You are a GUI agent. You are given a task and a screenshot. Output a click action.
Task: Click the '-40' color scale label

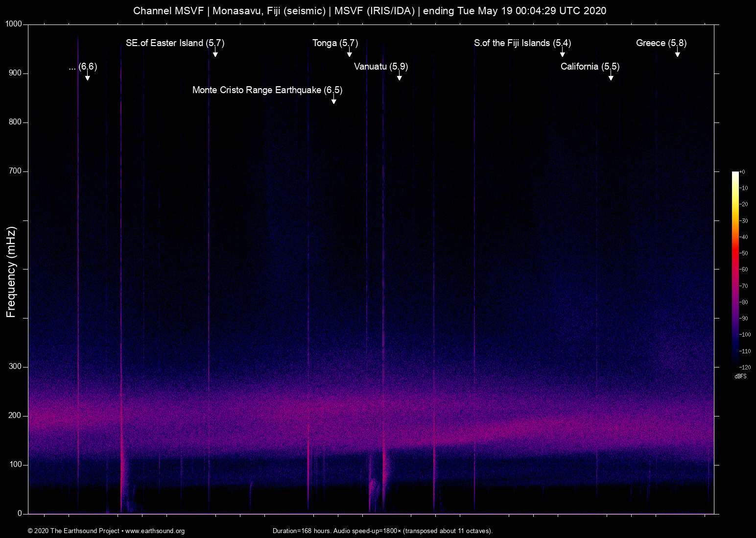pyautogui.click(x=743, y=237)
